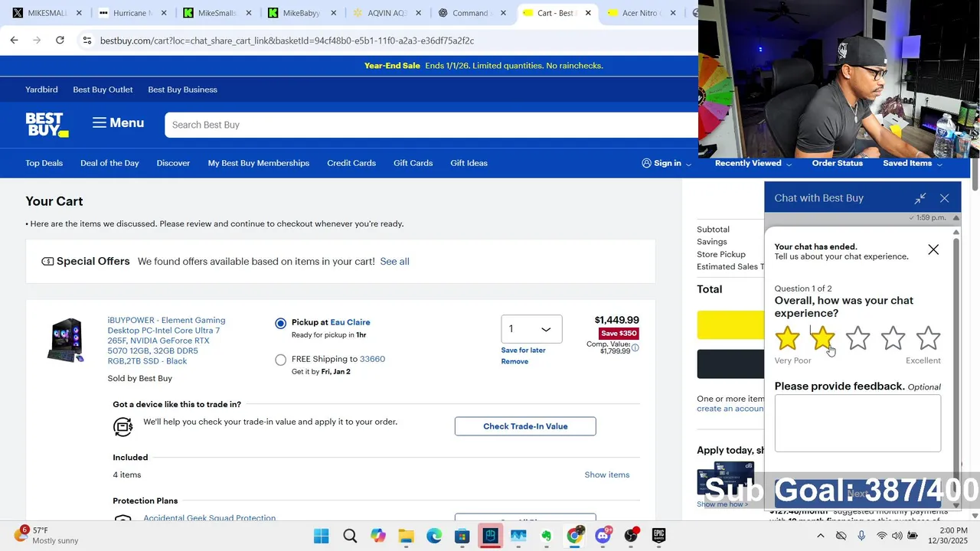
Task: Click Save for later link
Action: tap(523, 350)
